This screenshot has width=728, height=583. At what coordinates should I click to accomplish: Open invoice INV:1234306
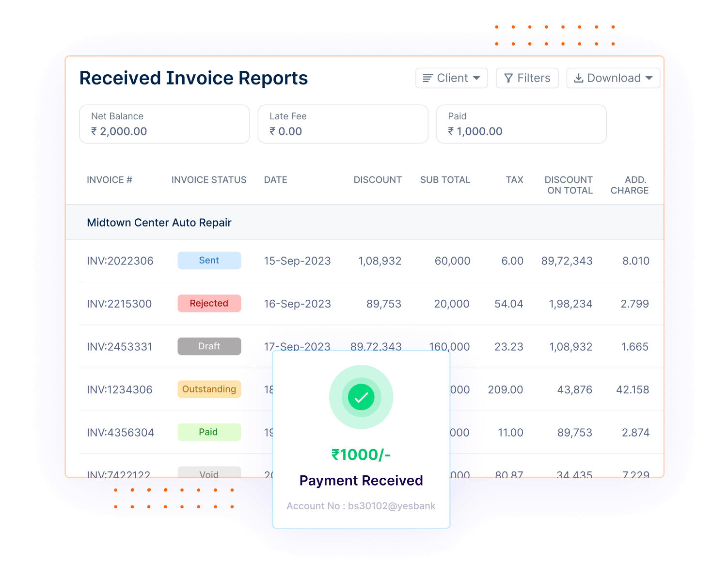(120, 390)
